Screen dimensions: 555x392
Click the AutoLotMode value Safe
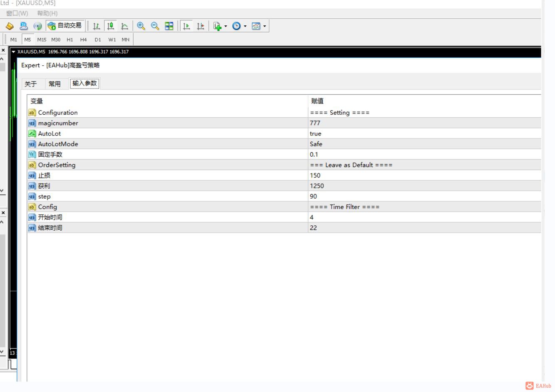point(316,144)
